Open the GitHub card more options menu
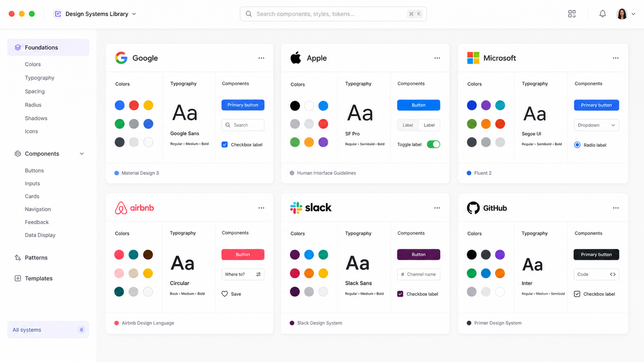This screenshot has width=644, height=362. coord(616,208)
